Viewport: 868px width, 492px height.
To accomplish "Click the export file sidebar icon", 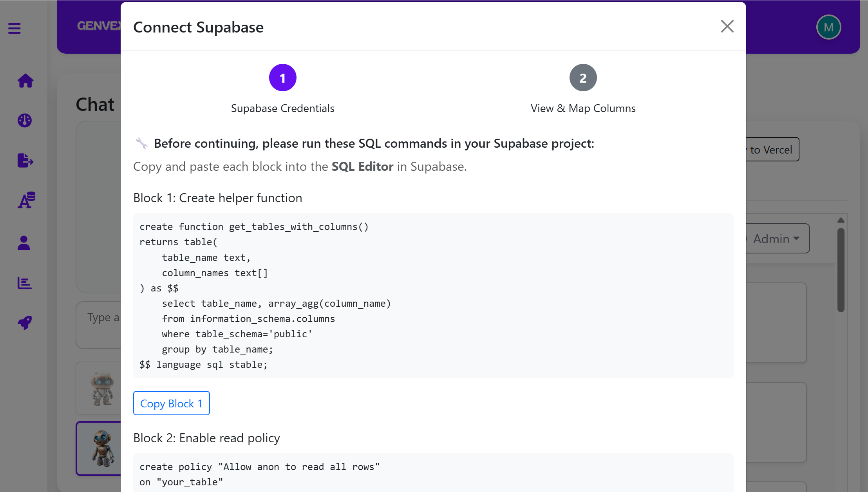I will tap(25, 160).
